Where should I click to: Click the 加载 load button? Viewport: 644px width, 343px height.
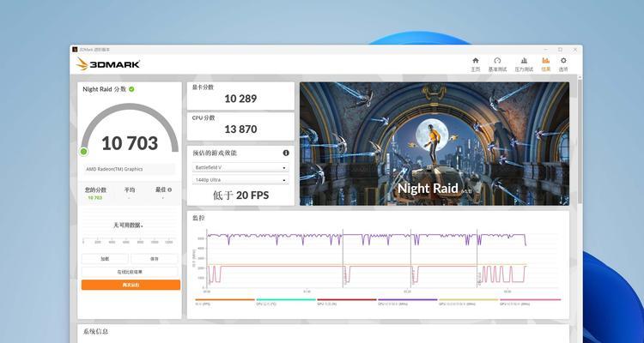pos(105,259)
